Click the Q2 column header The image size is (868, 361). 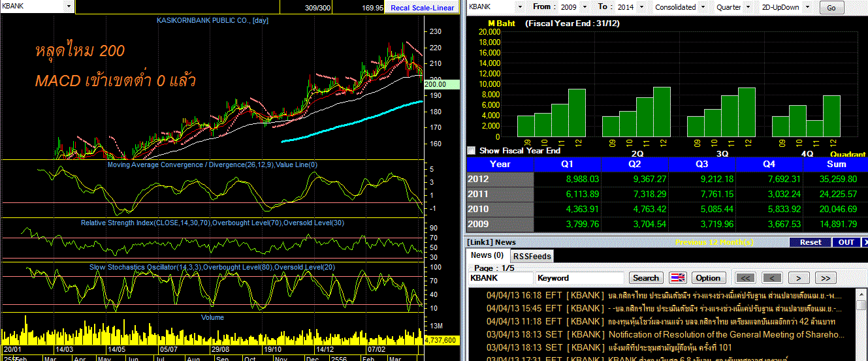635,164
